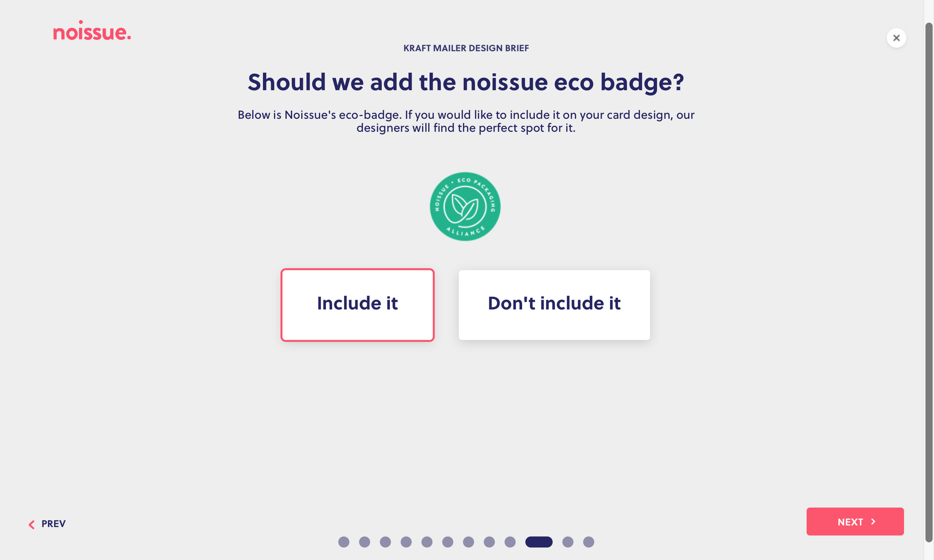Select the "Include it" option

tap(357, 305)
